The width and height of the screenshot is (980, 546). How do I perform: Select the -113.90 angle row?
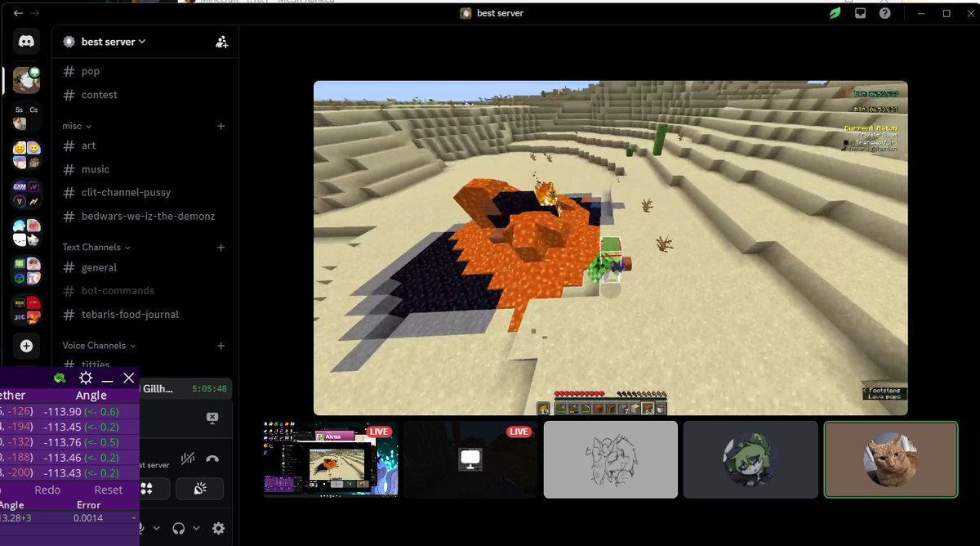pyautogui.click(x=70, y=411)
